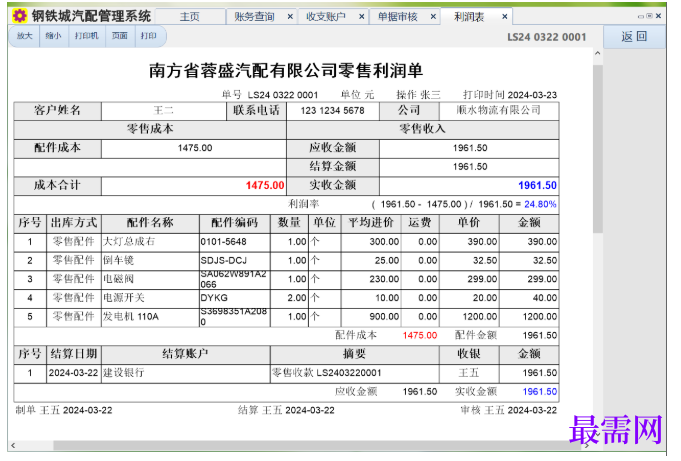
Task: Click customer name 王二
Action: (164, 110)
